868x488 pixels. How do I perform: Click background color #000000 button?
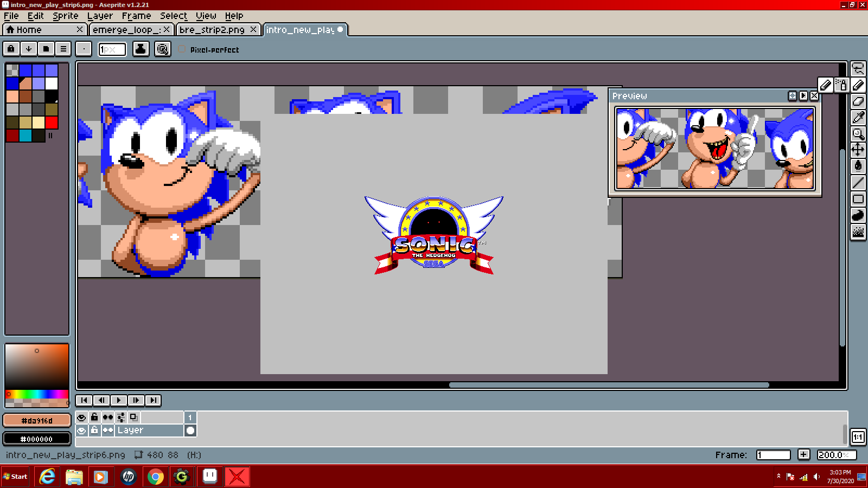coord(37,439)
